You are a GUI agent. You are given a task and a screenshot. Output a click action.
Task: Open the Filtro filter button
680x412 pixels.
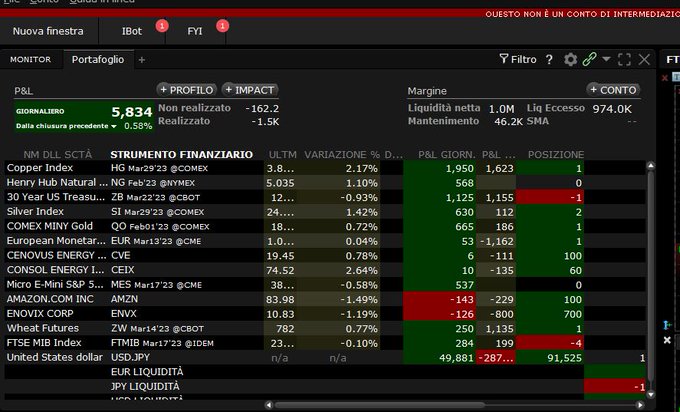pyautogui.click(x=518, y=59)
